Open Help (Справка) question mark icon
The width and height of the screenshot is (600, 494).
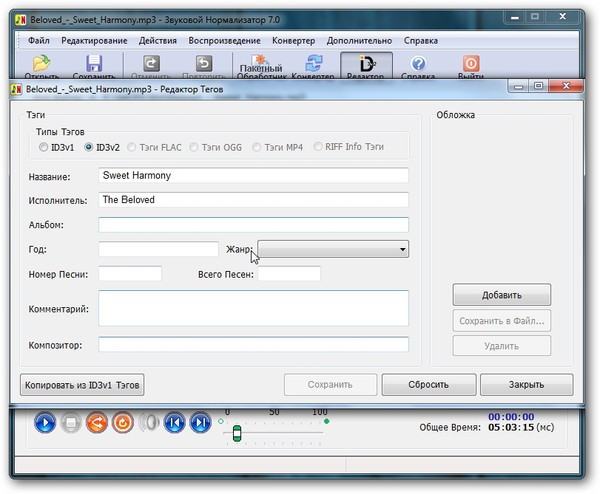tap(418, 66)
